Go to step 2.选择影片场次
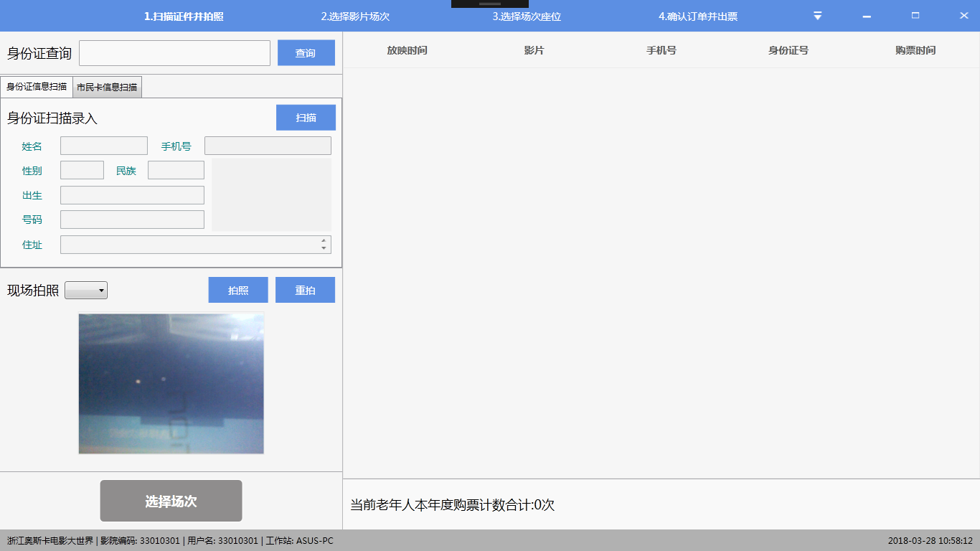Viewport: 980px width, 551px height. pos(355,17)
